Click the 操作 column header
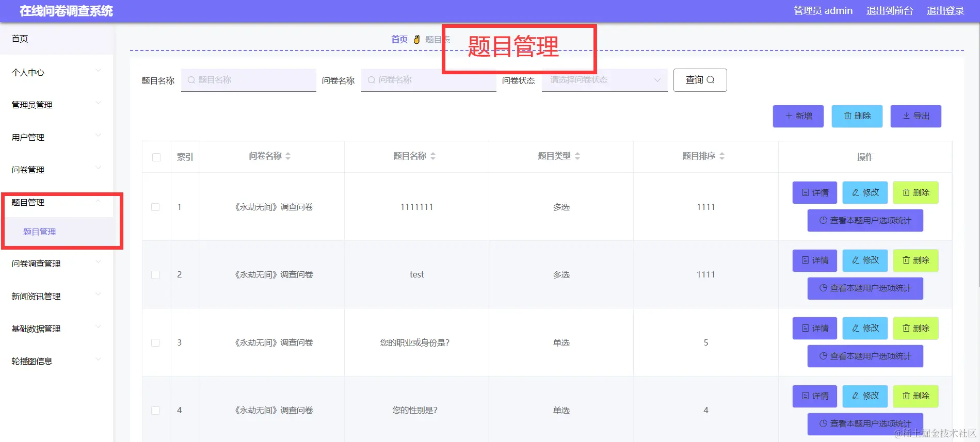The height and width of the screenshot is (442, 980). (865, 157)
